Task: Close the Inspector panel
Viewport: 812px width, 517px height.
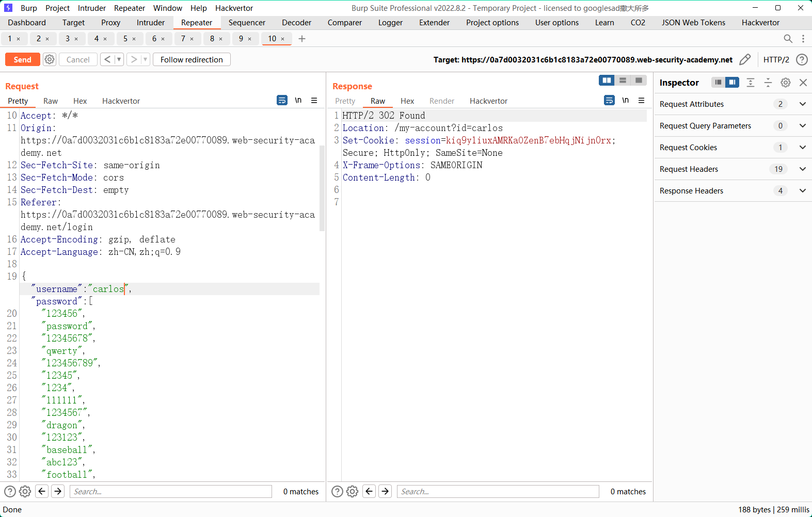Action: [x=803, y=83]
